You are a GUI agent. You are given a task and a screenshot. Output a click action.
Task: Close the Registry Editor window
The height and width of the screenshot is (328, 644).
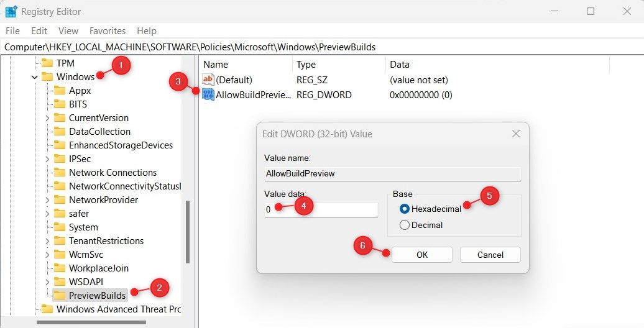[x=627, y=12]
